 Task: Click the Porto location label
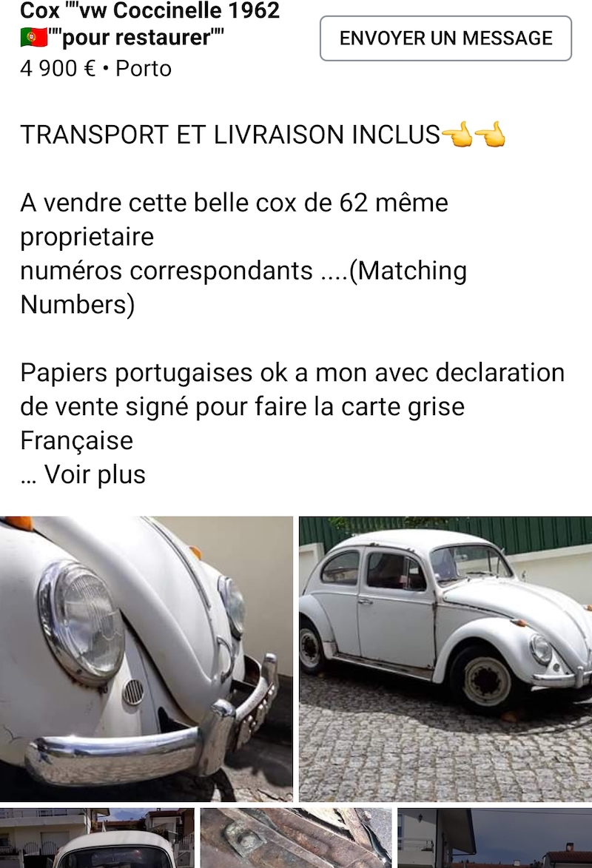144,69
